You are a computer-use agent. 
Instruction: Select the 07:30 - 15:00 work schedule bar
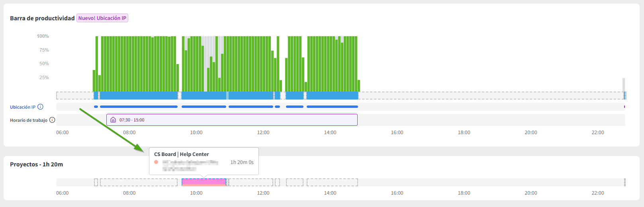pyautogui.click(x=239, y=120)
